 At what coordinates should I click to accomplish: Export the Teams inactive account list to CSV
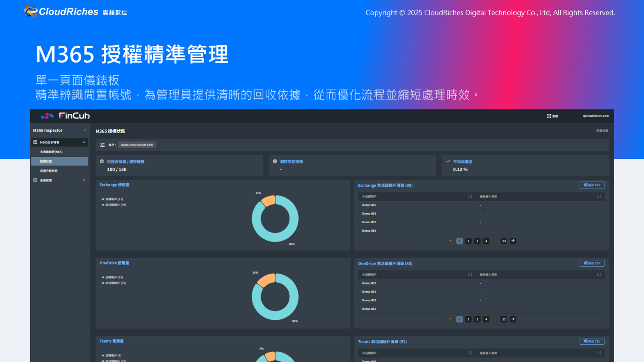click(592, 341)
